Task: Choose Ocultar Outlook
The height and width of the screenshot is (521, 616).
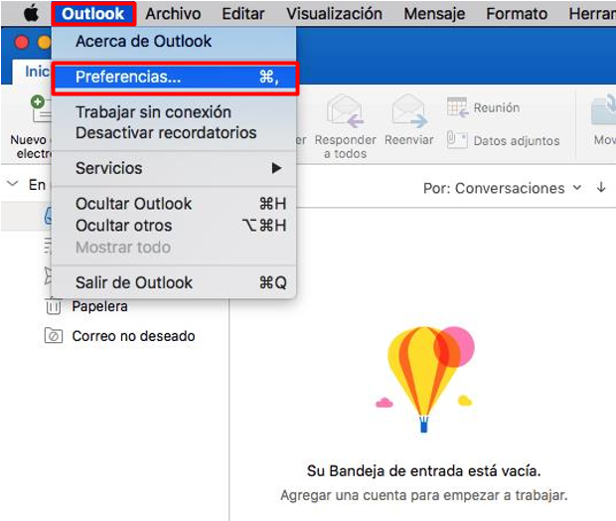Action: point(174,204)
